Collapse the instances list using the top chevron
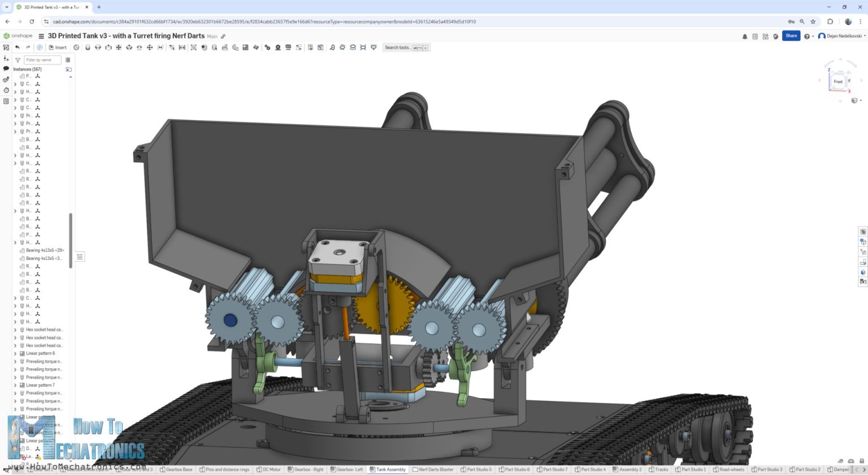Viewport: 868px width, 475px height. tap(69, 69)
